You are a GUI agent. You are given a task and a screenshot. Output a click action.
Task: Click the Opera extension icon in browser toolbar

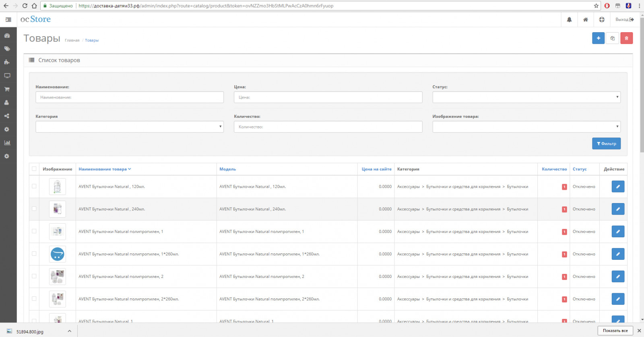607,6
